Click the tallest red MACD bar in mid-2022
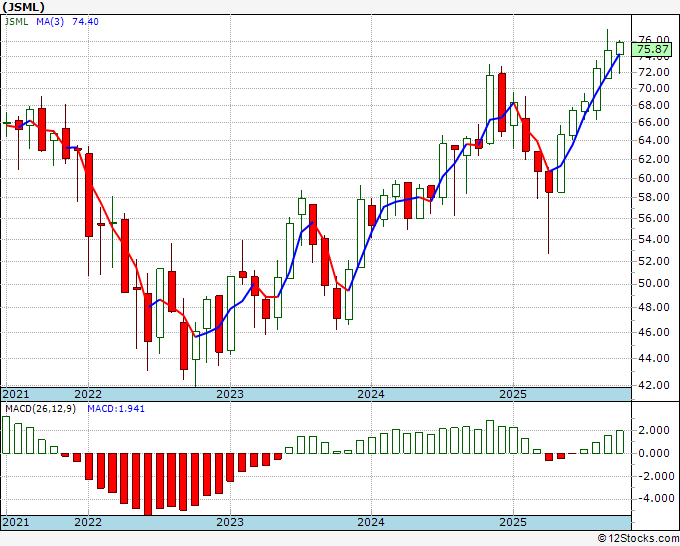This screenshot has width=680, height=546. coord(148,484)
